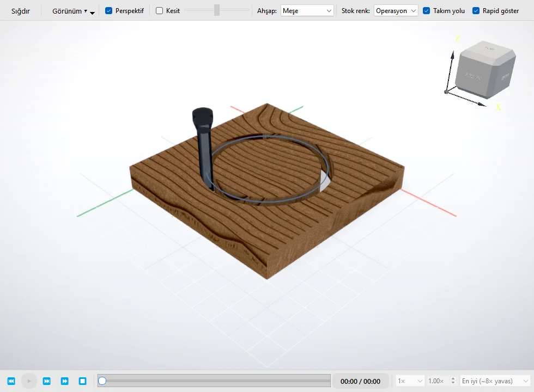Click the simulation timeline progress bar
The image size is (534, 392).
coord(214,381)
